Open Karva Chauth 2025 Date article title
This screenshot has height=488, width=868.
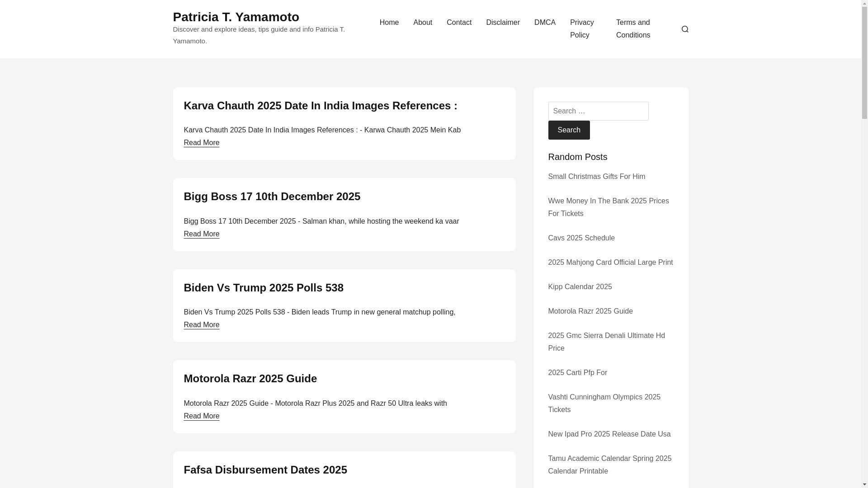[320, 106]
